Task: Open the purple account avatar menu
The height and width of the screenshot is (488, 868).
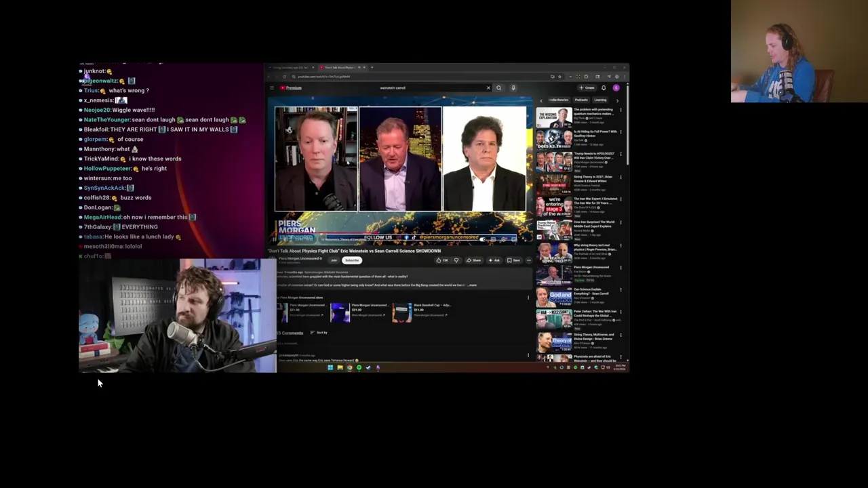Action: [x=616, y=88]
